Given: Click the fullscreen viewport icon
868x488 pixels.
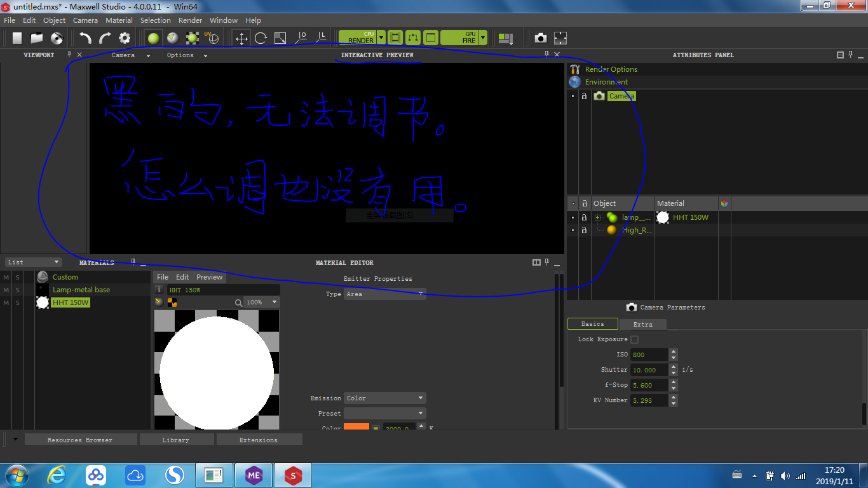Looking at the screenshot, I should pos(560,38).
